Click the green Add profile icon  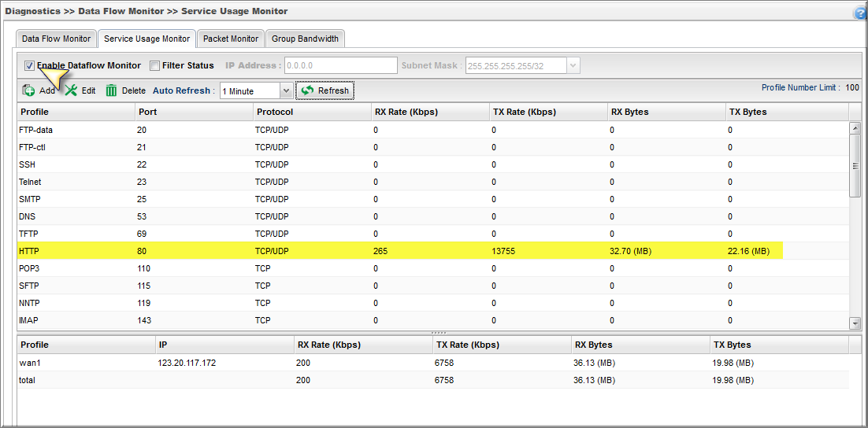coord(28,90)
